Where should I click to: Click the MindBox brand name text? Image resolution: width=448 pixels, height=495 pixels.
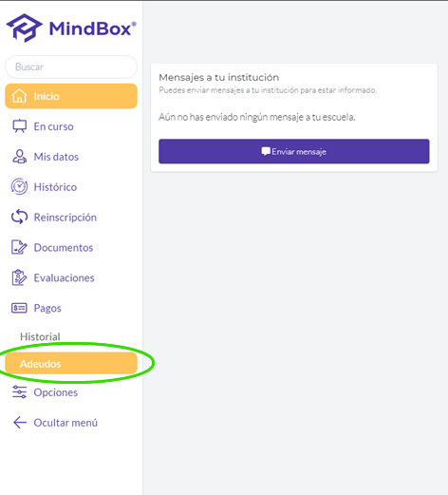point(92,29)
